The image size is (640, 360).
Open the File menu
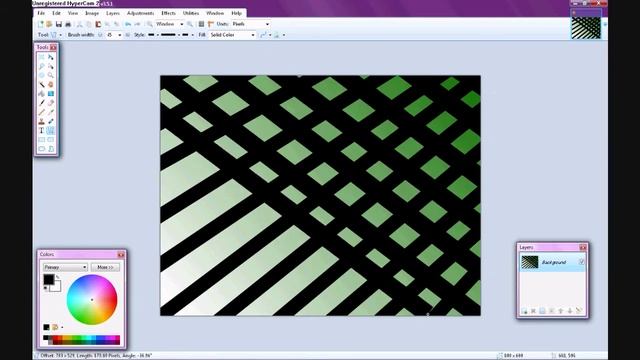41,13
